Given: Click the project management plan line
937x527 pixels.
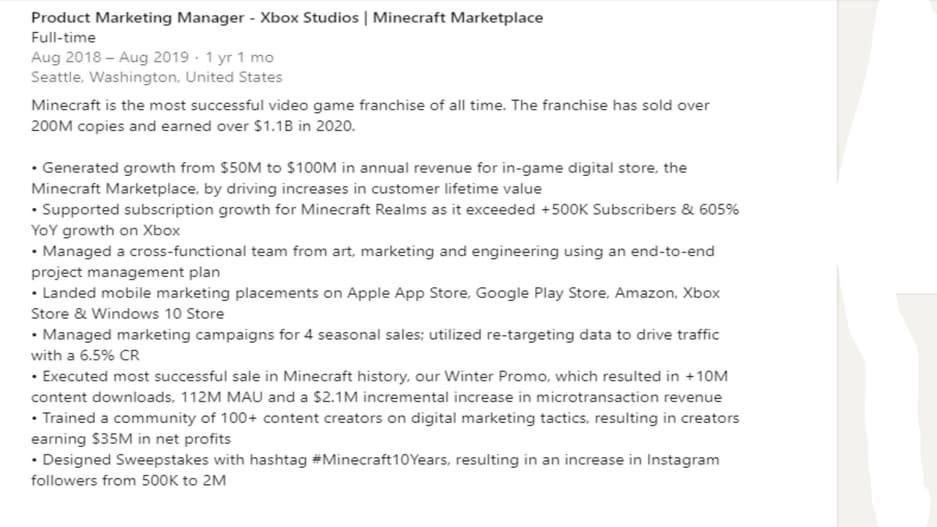Looking at the screenshot, I should pyautogui.click(x=126, y=272).
